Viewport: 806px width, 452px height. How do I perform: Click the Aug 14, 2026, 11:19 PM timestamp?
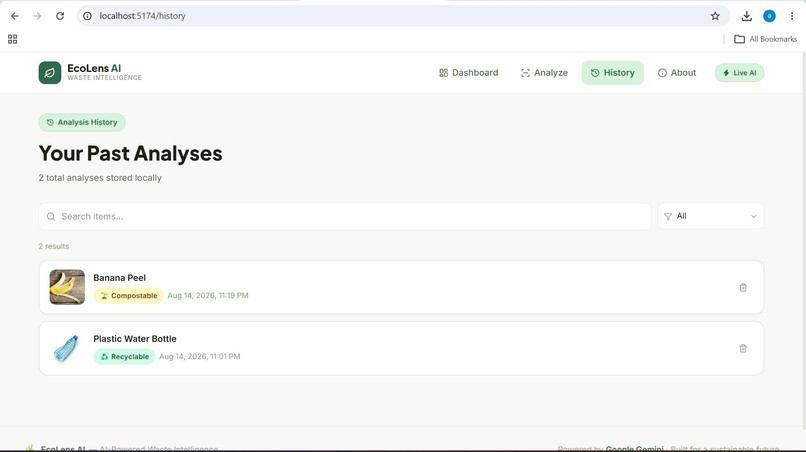pos(208,296)
